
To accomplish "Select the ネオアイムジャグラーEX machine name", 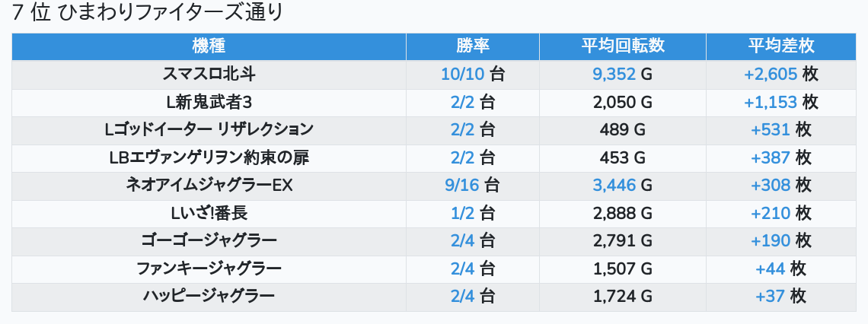I will point(209,185).
